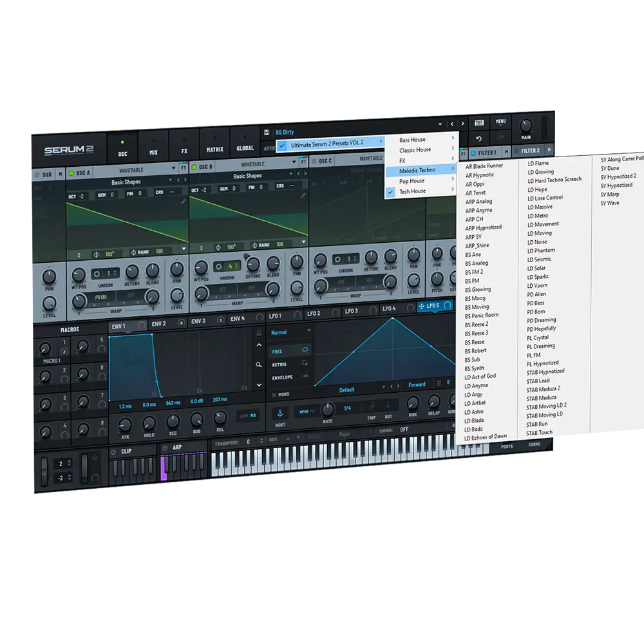Load the BS Moog preset
644x644 pixels.
tap(475, 298)
